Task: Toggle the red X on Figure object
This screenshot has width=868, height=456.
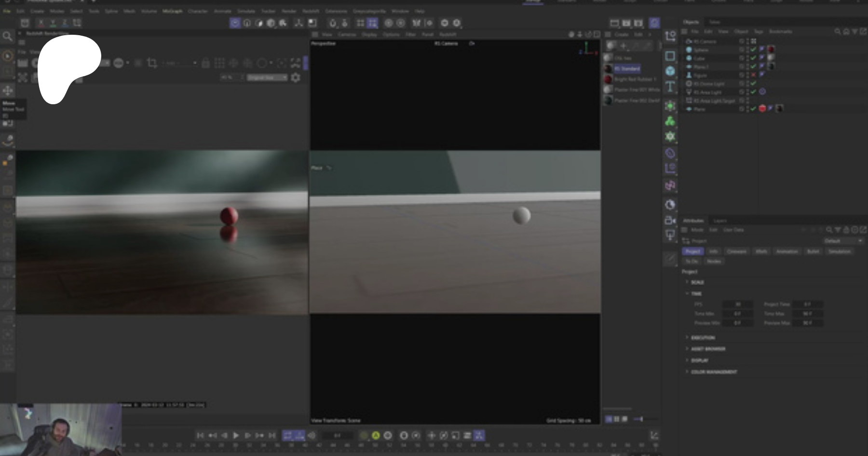Action: point(753,75)
